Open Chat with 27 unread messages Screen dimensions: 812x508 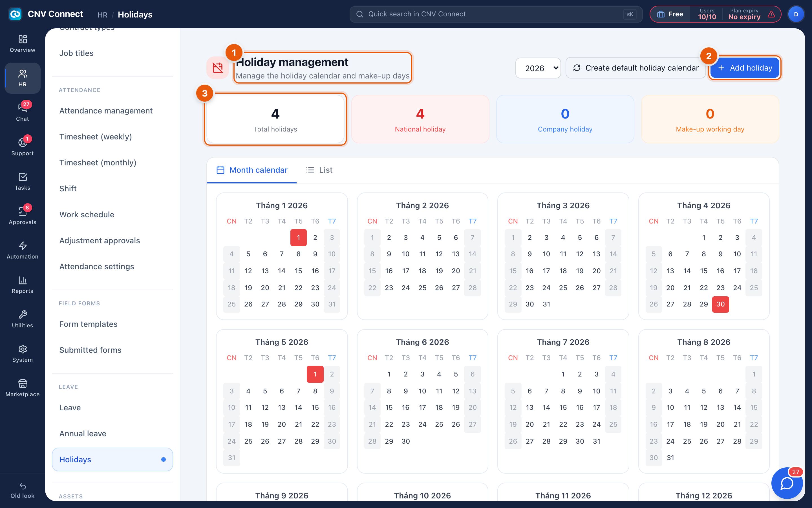click(23, 112)
